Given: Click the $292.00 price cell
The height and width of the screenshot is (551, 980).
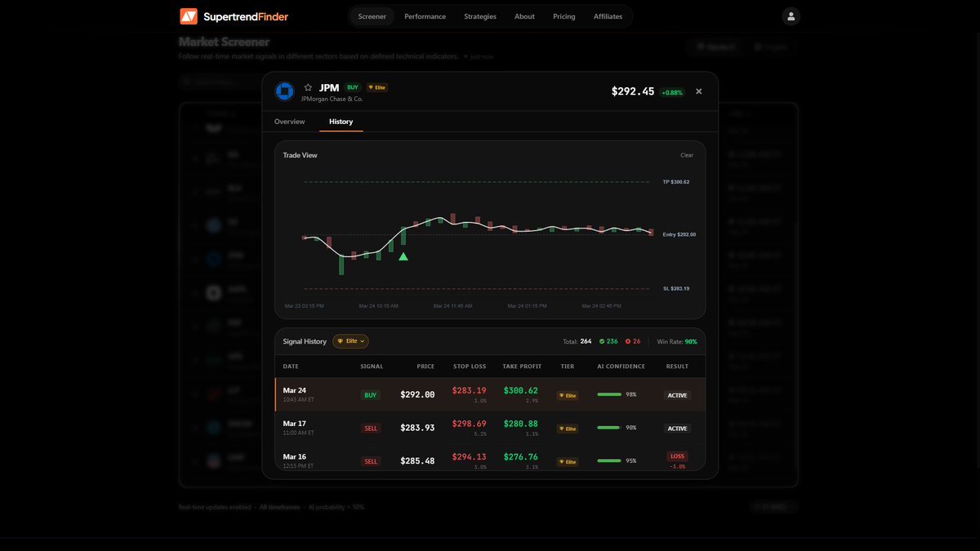Looking at the screenshot, I should point(417,395).
